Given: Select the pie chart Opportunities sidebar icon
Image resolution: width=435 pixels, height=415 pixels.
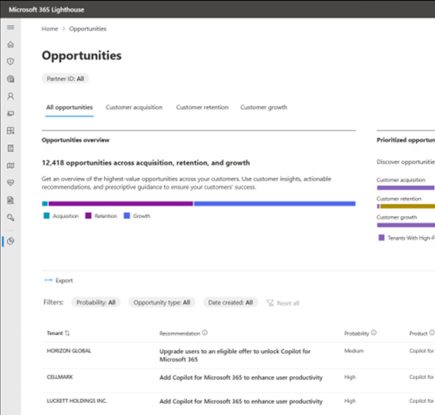Looking at the screenshot, I should pyautogui.click(x=11, y=241).
